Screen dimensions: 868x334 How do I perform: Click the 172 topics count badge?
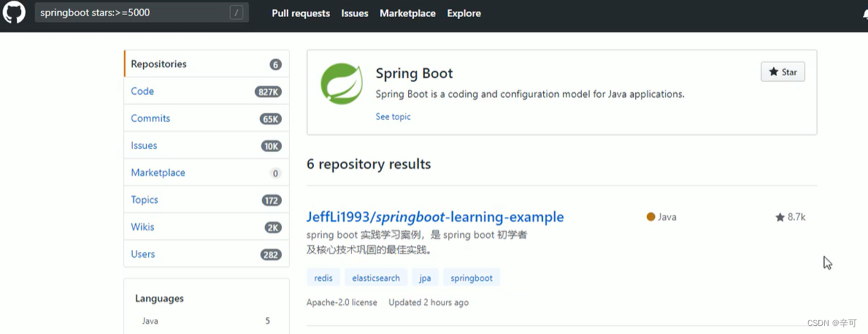pyautogui.click(x=272, y=200)
